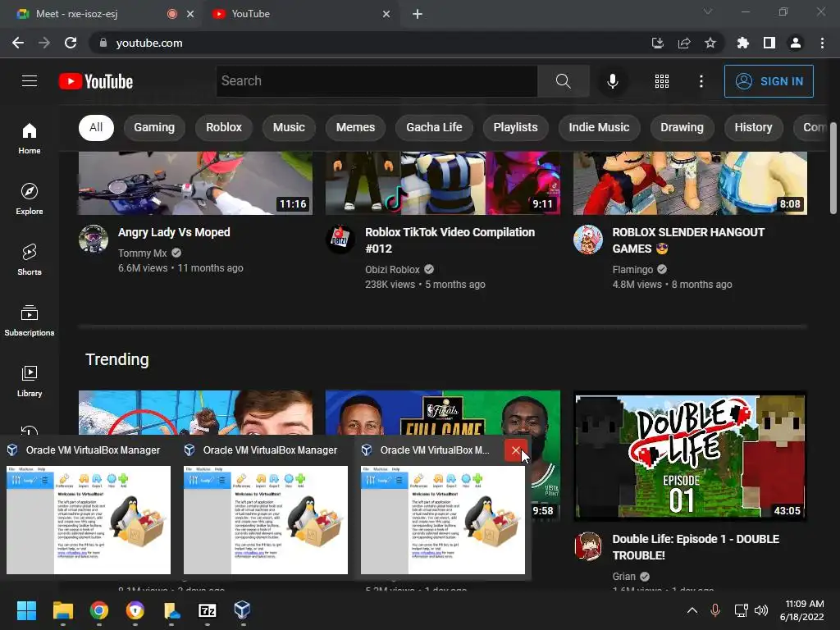
Task: Open ROBLOX SLENDER HANGOUT GAMES title
Action: [x=688, y=240]
